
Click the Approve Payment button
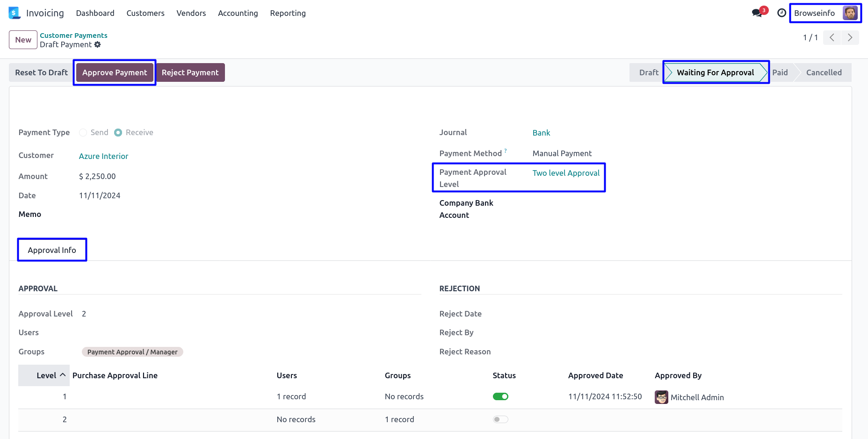click(115, 72)
